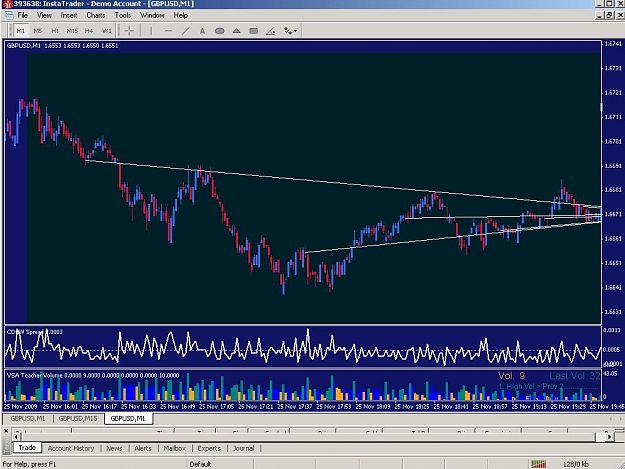Click the 1.6741 price scale label

613,44
